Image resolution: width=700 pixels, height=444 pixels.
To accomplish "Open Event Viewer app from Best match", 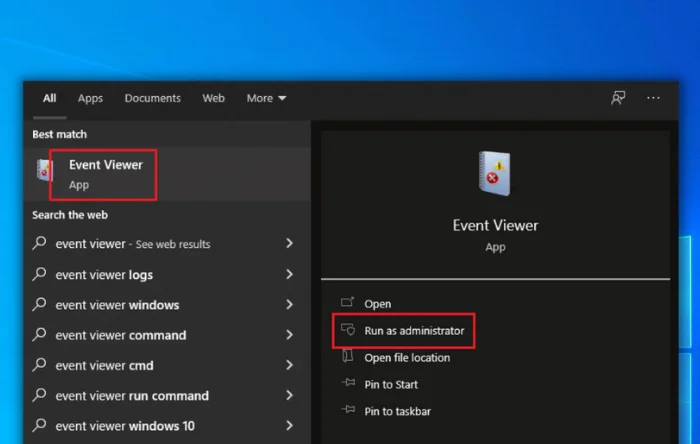I will coord(167,174).
